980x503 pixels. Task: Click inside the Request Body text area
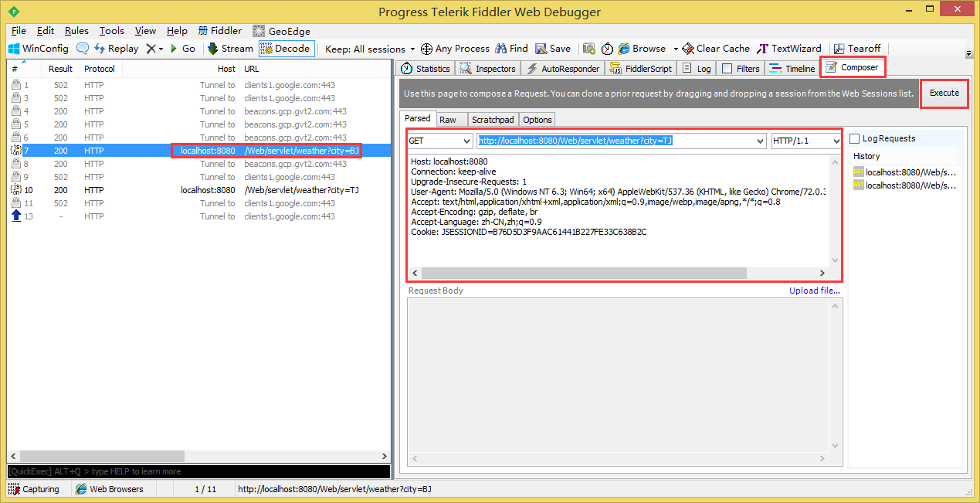[x=619, y=376]
